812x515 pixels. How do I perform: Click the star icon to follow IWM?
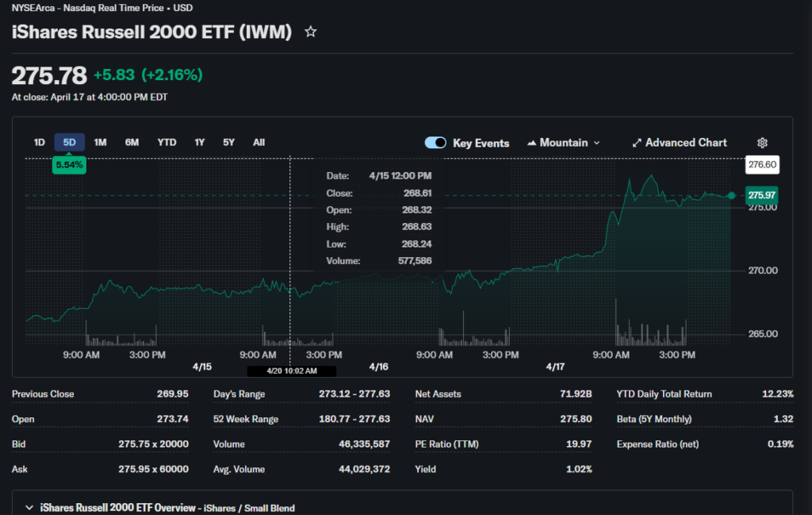click(x=311, y=32)
